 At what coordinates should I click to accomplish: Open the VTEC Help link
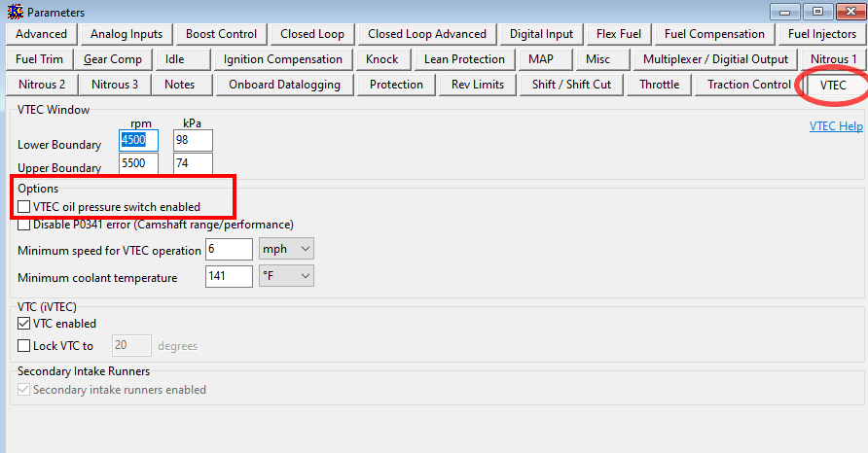point(836,126)
